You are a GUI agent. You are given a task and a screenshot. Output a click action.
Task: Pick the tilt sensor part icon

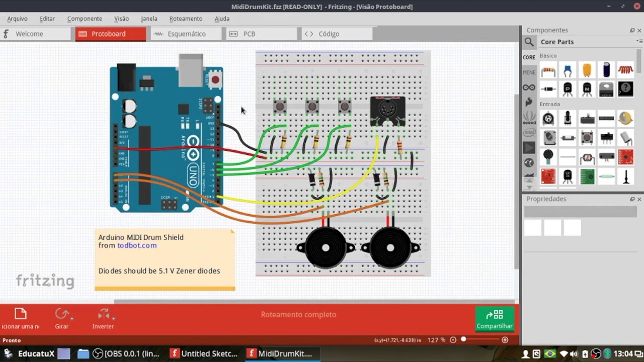pos(625,137)
